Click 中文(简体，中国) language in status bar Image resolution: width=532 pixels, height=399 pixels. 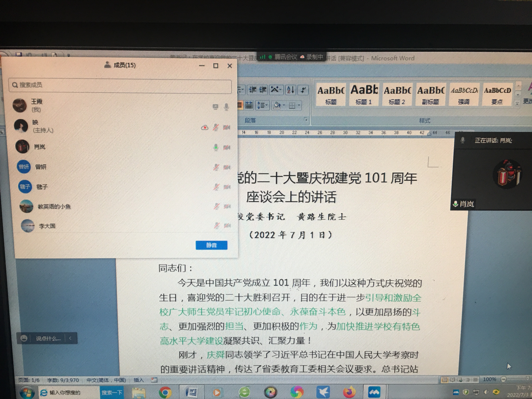(x=106, y=380)
